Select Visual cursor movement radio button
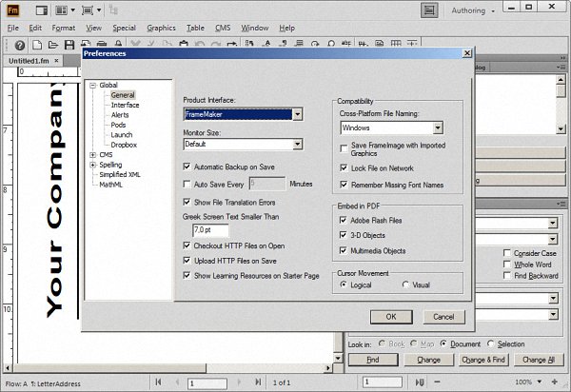Image resolution: width=571 pixels, height=392 pixels. pos(406,284)
